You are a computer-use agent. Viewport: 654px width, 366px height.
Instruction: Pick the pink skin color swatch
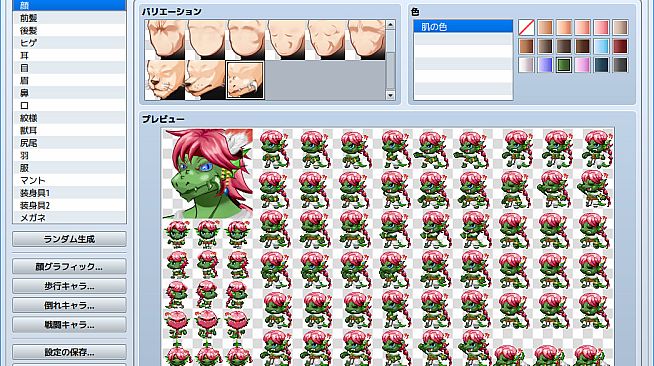click(601, 28)
